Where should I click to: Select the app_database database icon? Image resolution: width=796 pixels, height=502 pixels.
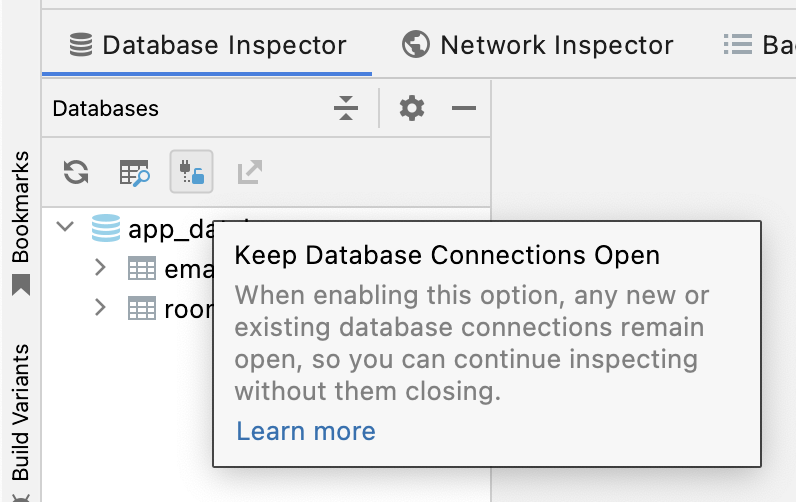coord(105,228)
